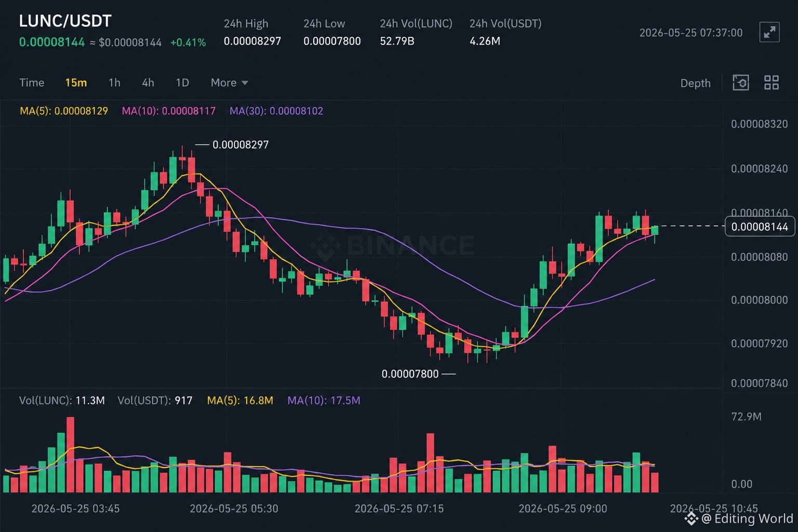Click the 0.00008320 price axis label

[x=759, y=124]
